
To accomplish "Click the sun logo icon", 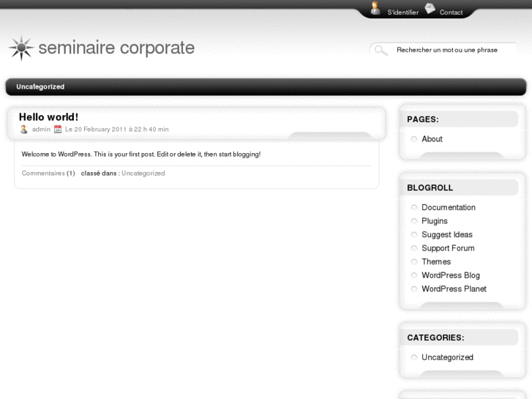I will tap(21, 48).
